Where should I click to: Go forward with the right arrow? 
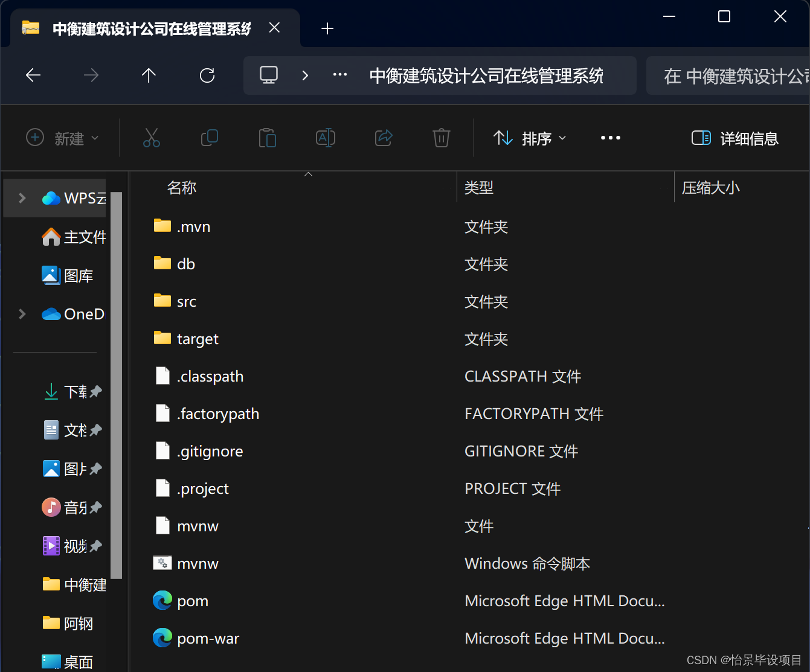pos(91,75)
